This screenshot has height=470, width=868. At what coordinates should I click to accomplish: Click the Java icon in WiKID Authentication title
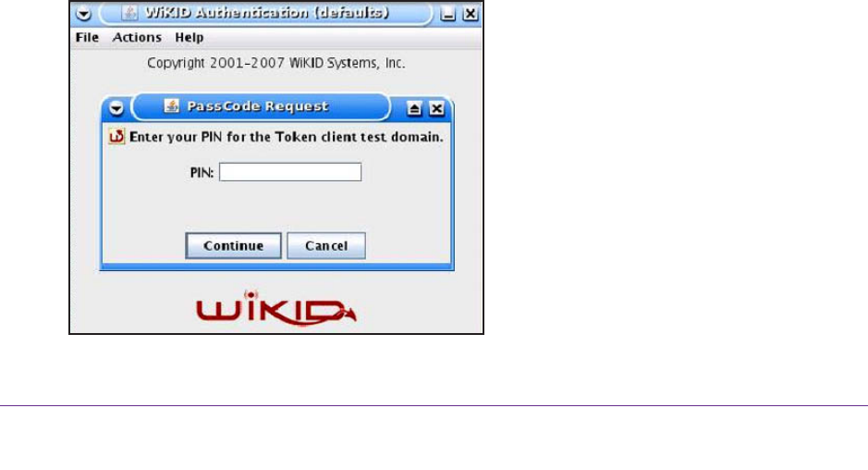click(x=129, y=12)
